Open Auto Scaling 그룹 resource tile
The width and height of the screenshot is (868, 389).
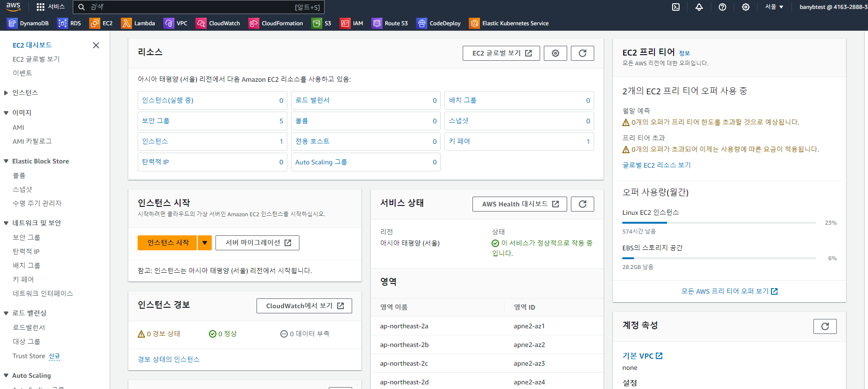366,162
